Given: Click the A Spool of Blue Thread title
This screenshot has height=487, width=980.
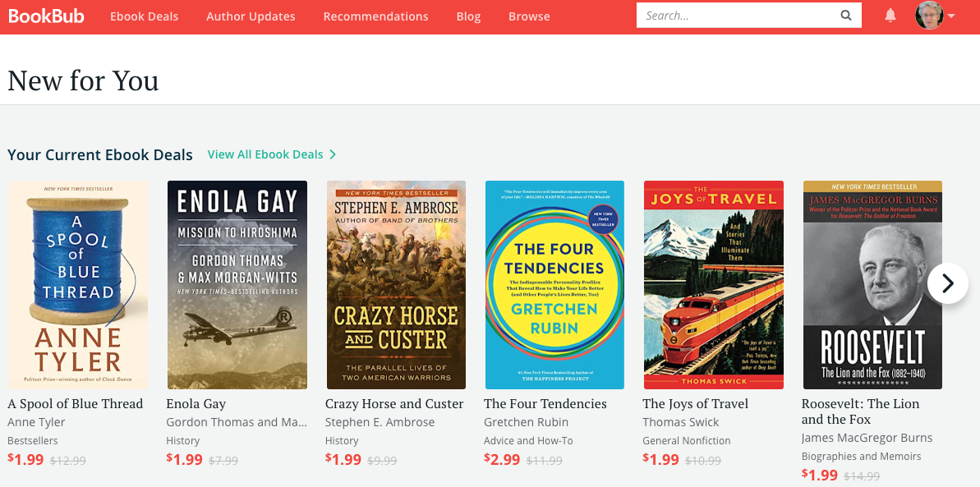Looking at the screenshot, I should click(x=75, y=404).
